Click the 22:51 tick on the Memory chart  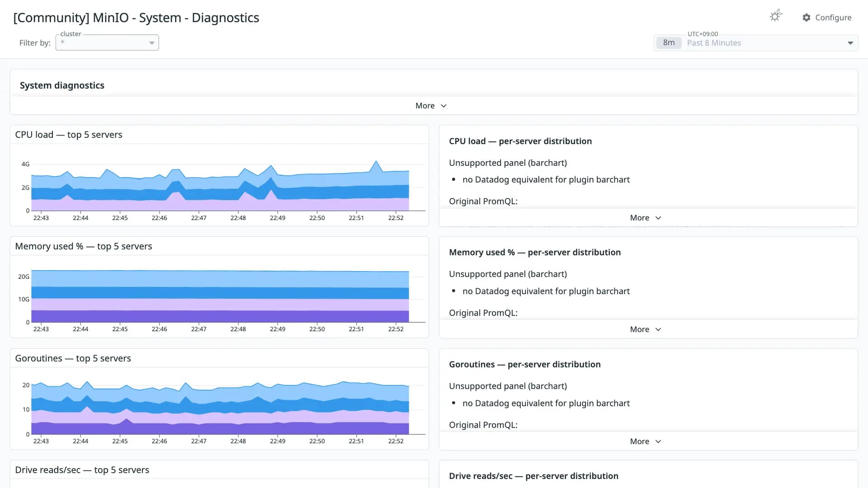click(x=356, y=329)
